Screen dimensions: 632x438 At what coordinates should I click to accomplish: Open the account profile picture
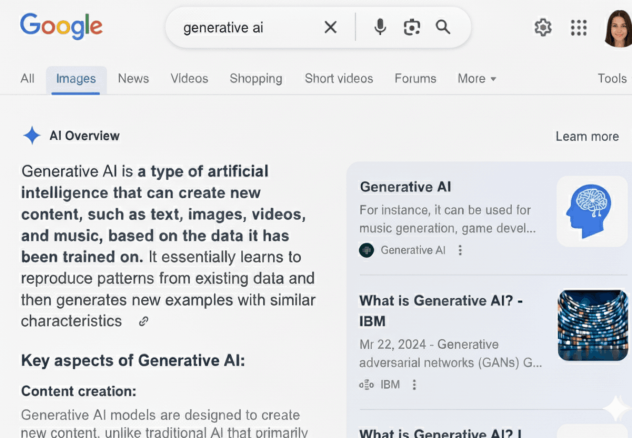[617, 27]
